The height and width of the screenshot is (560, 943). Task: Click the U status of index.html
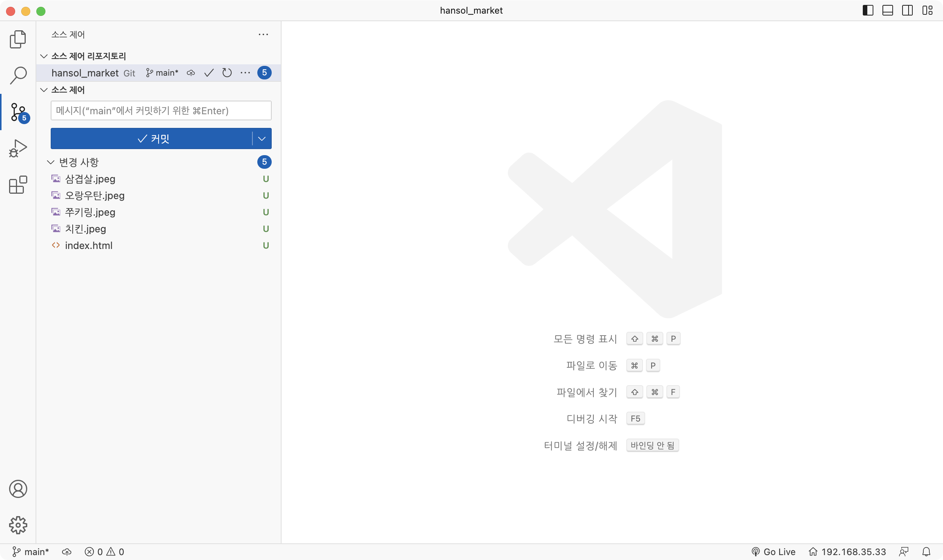[x=266, y=245]
